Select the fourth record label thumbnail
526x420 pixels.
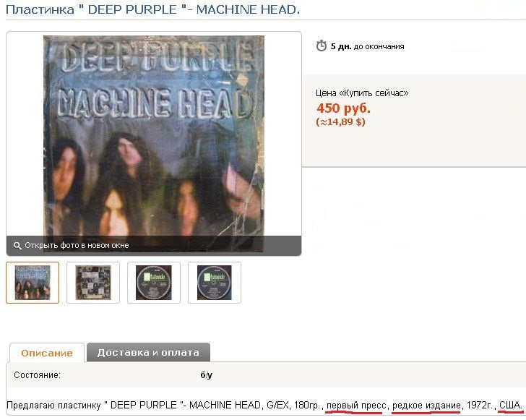(215, 283)
